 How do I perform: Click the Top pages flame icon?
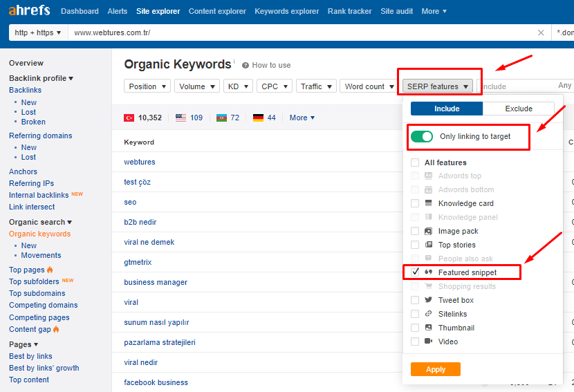coord(50,270)
